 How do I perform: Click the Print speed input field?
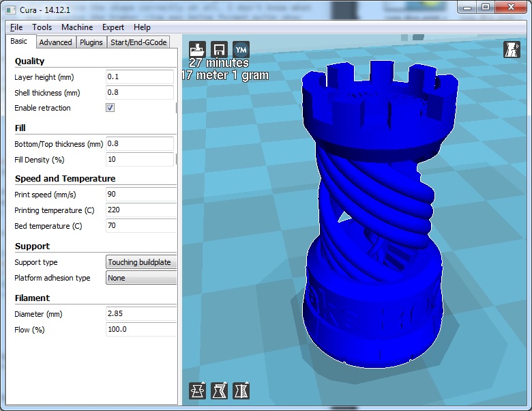point(141,194)
